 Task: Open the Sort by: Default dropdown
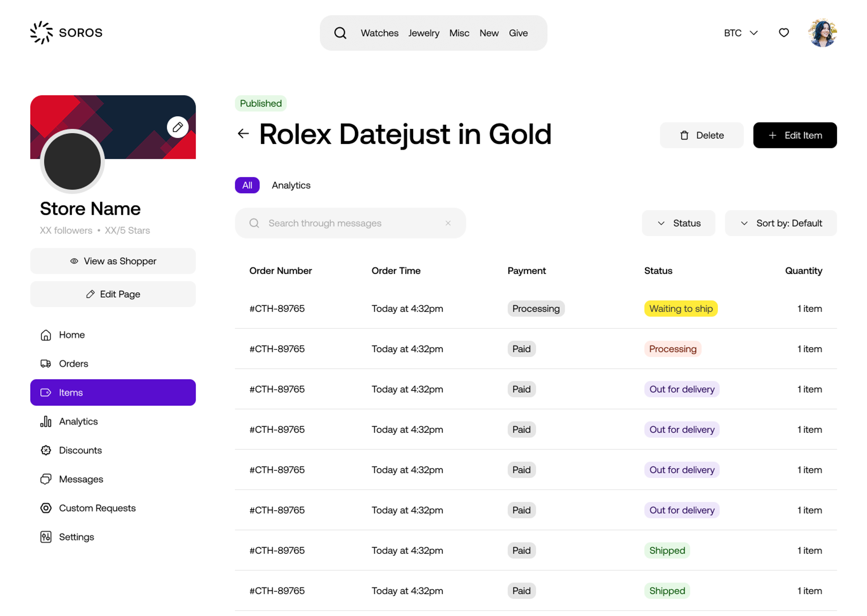[781, 223]
